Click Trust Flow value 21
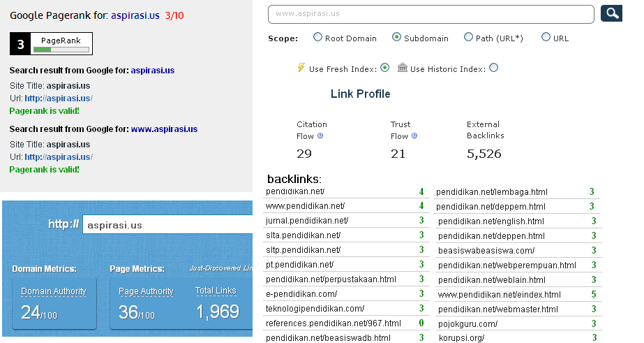The width and height of the screenshot is (644, 343). coord(398,154)
